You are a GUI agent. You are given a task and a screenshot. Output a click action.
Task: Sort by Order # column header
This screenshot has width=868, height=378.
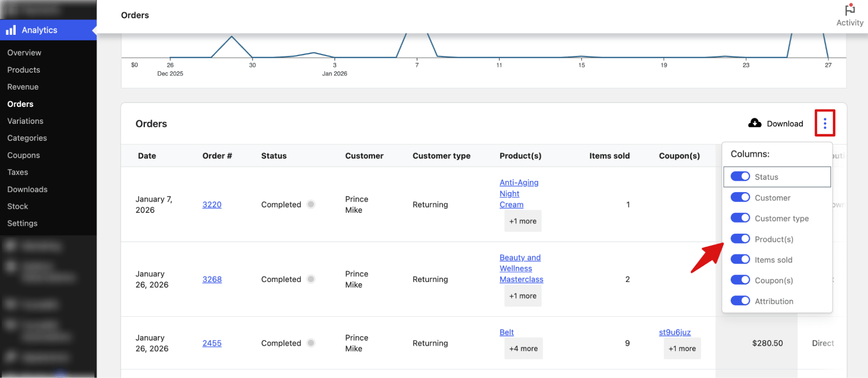tap(217, 156)
